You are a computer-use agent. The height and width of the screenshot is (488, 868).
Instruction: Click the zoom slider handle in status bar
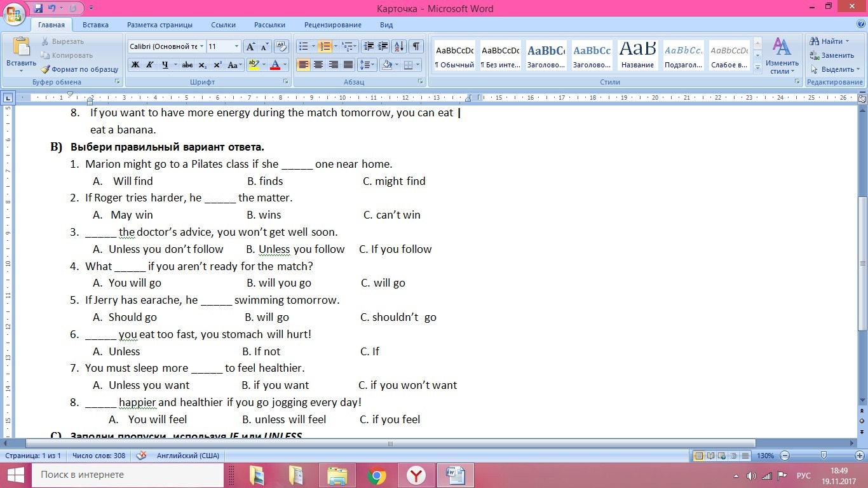(x=824, y=456)
